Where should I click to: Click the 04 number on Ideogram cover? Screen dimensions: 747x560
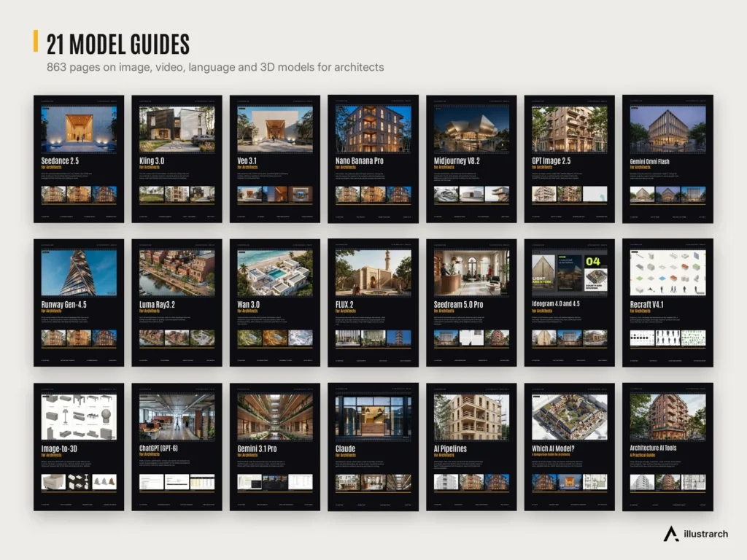tap(593, 262)
